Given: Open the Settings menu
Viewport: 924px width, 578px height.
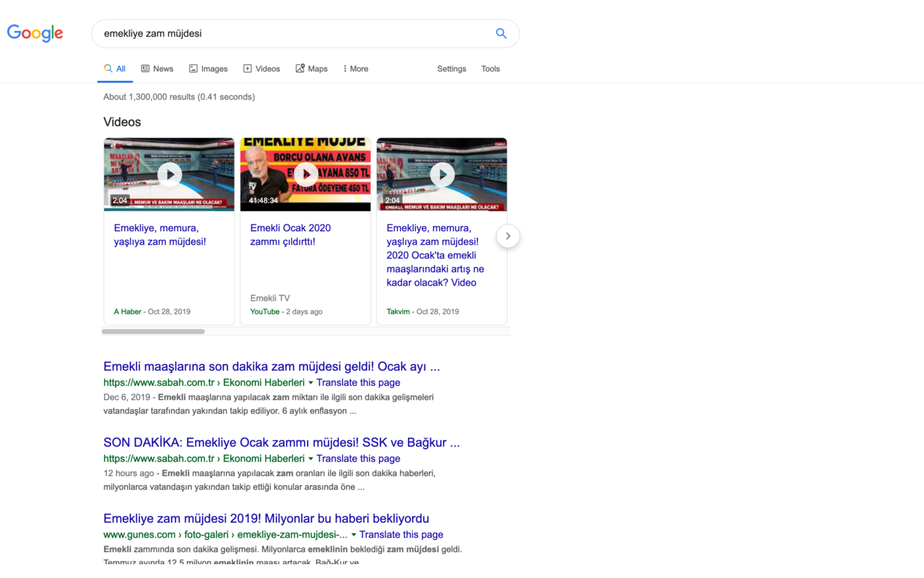Looking at the screenshot, I should 451,69.
